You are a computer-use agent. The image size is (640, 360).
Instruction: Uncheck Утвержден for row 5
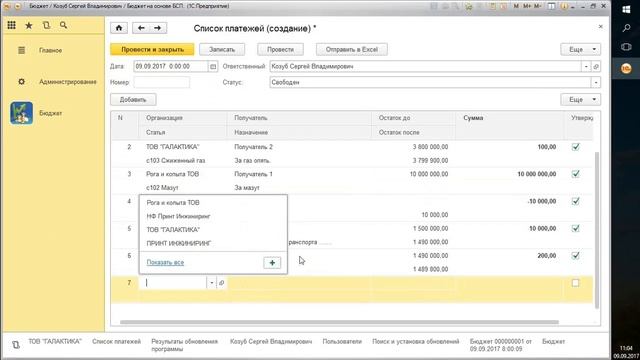[576, 228]
